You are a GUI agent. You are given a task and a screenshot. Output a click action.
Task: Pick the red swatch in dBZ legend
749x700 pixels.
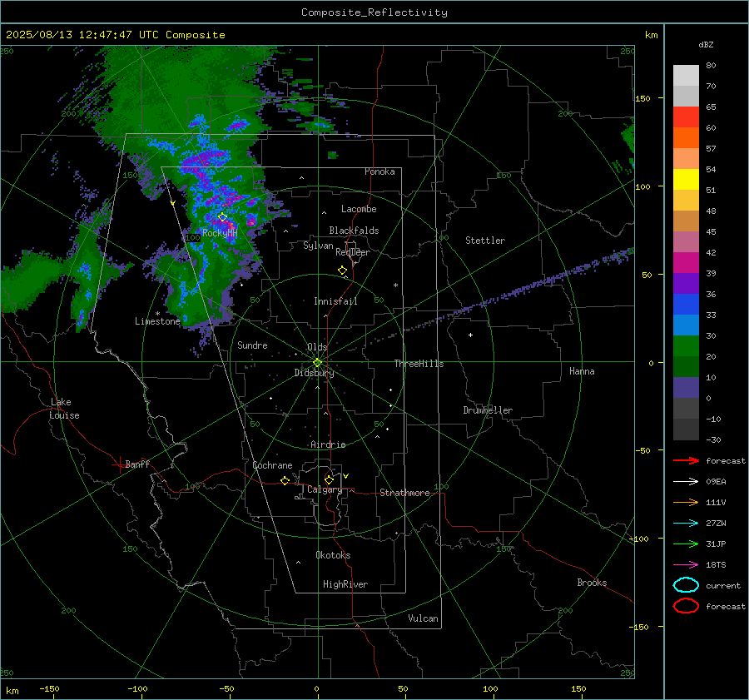[x=686, y=117]
